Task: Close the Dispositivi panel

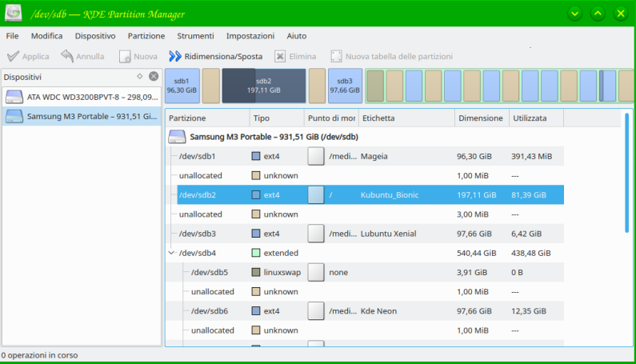Action: (x=154, y=76)
